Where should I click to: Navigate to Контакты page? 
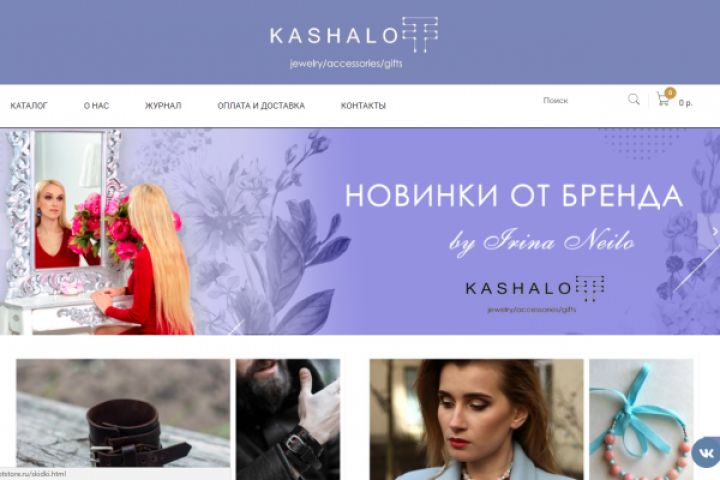(363, 106)
